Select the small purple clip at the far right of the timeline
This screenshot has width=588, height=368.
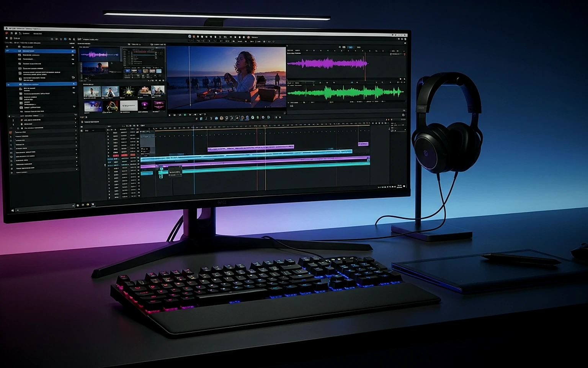(363, 144)
